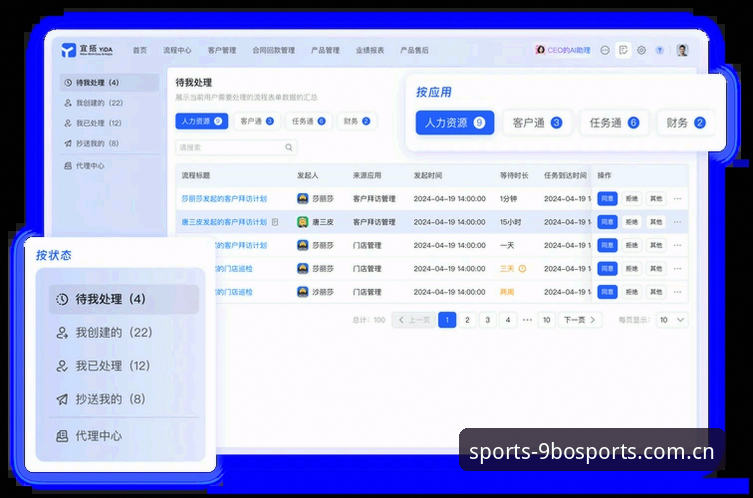The image size is (753, 498).
Task: Select small 财务 tab above search box
Action: click(357, 121)
